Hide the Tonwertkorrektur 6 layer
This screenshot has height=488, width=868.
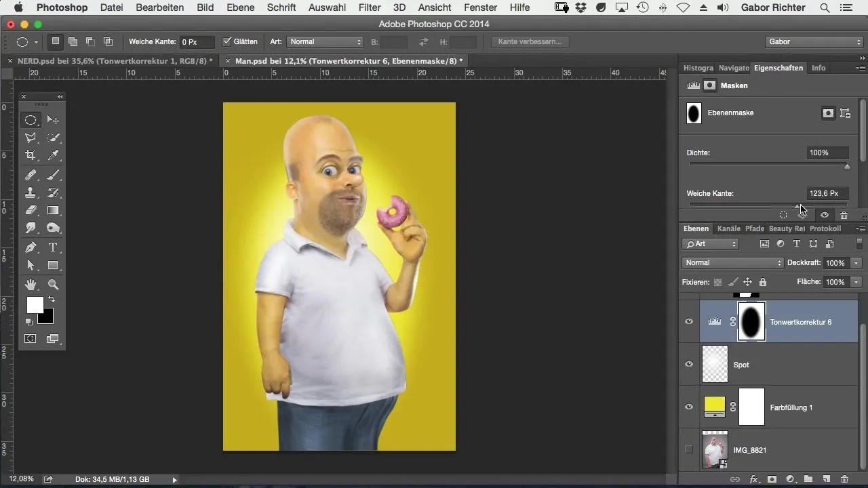coord(689,322)
